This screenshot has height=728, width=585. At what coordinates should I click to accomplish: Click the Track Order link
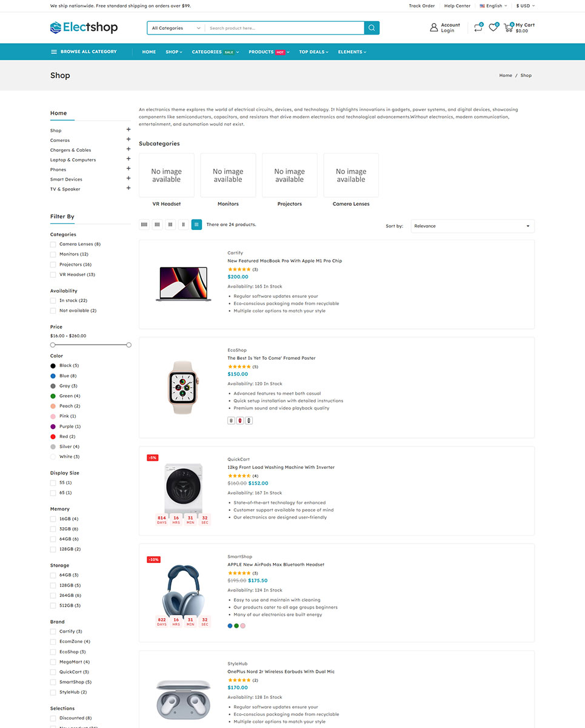point(422,5)
